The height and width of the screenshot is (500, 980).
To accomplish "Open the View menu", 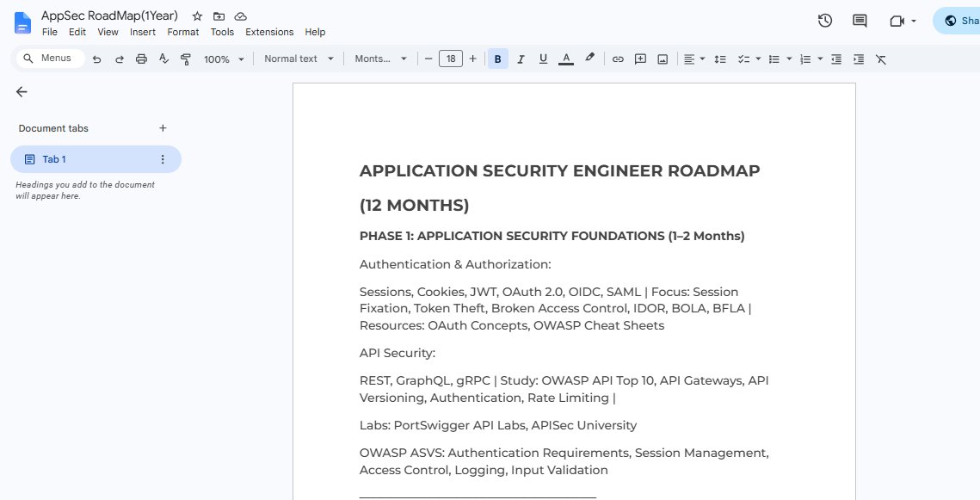I will tap(108, 32).
